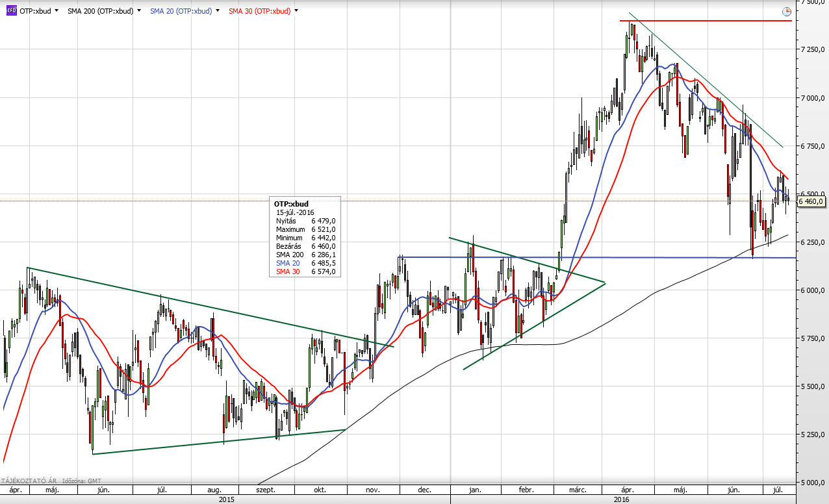Click the current price tag 6 460,0 on axis
The width and height of the screenshot is (829, 504).
[x=811, y=201]
